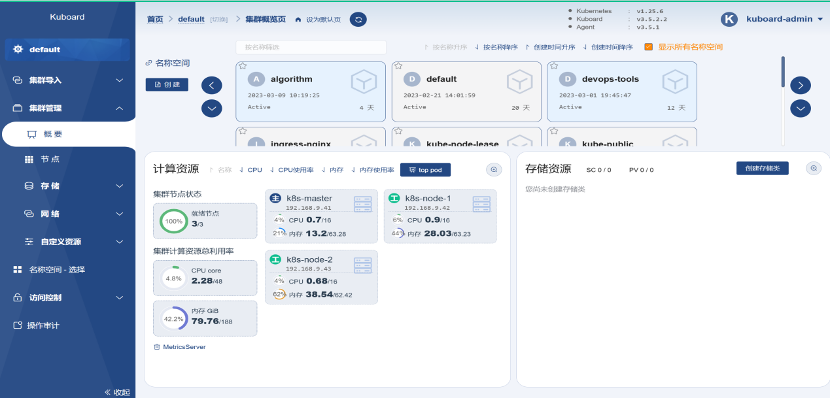The height and width of the screenshot is (398, 830).
Task: Click the gear icon beside default in the sidebar
Action: click(19, 49)
